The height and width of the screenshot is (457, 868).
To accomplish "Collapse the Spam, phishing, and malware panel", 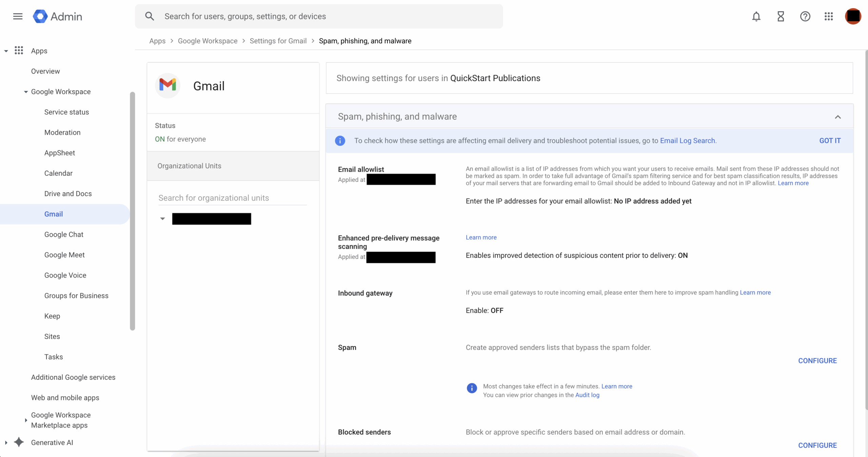I will 838,117.
